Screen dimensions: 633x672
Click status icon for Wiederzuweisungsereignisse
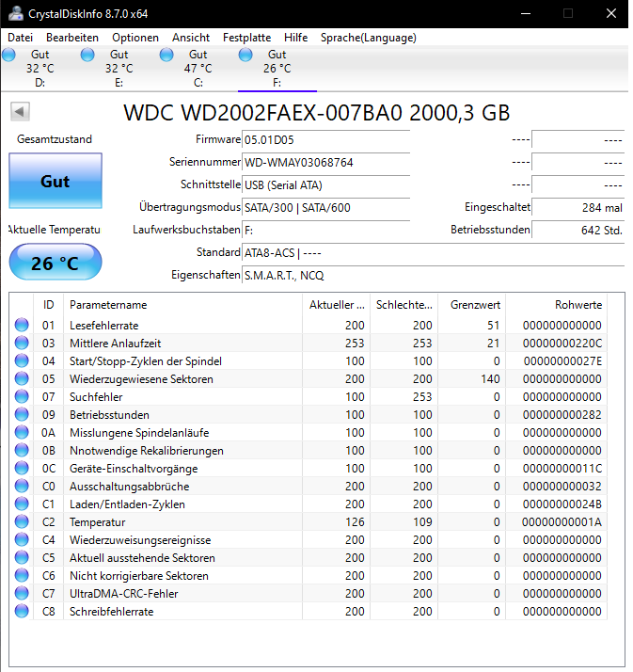22,539
